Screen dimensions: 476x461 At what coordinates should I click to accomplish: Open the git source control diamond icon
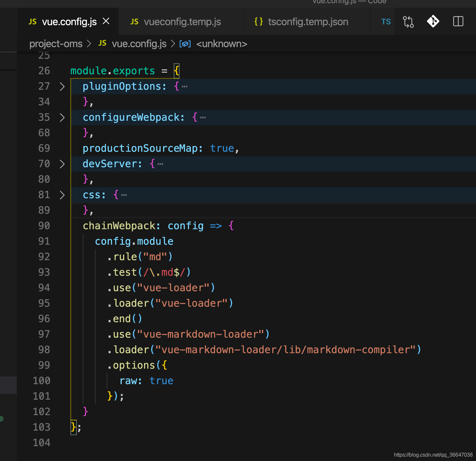[x=433, y=22]
